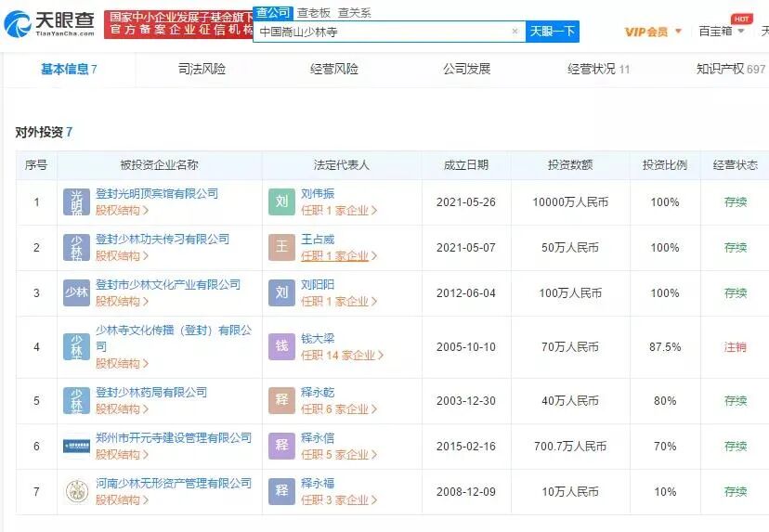Open 释永信's 任职 5 家企业 link
Screen dimensions: 769x532
point(339,455)
